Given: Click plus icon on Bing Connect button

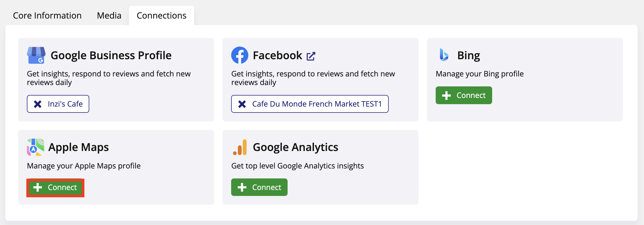Looking at the screenshot, I should (446, 95).
